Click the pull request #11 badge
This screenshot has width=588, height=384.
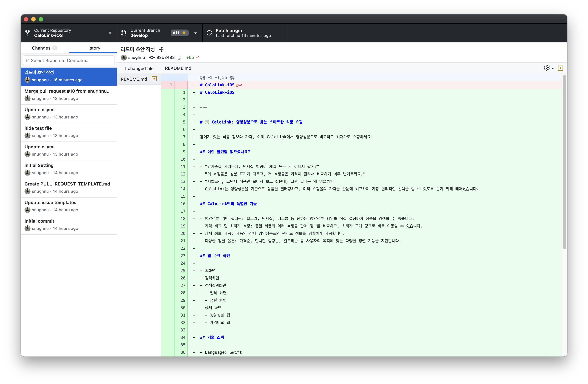point(179,33)
